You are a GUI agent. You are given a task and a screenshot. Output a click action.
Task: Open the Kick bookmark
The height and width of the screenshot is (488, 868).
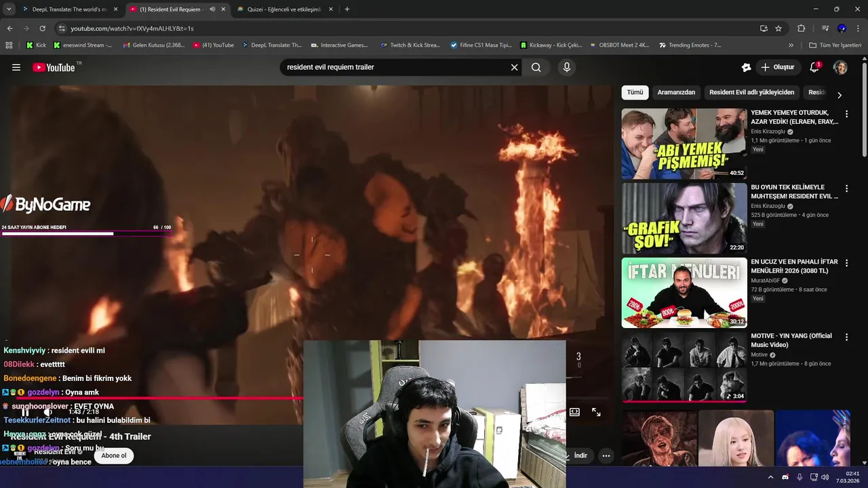click(36, 45)
